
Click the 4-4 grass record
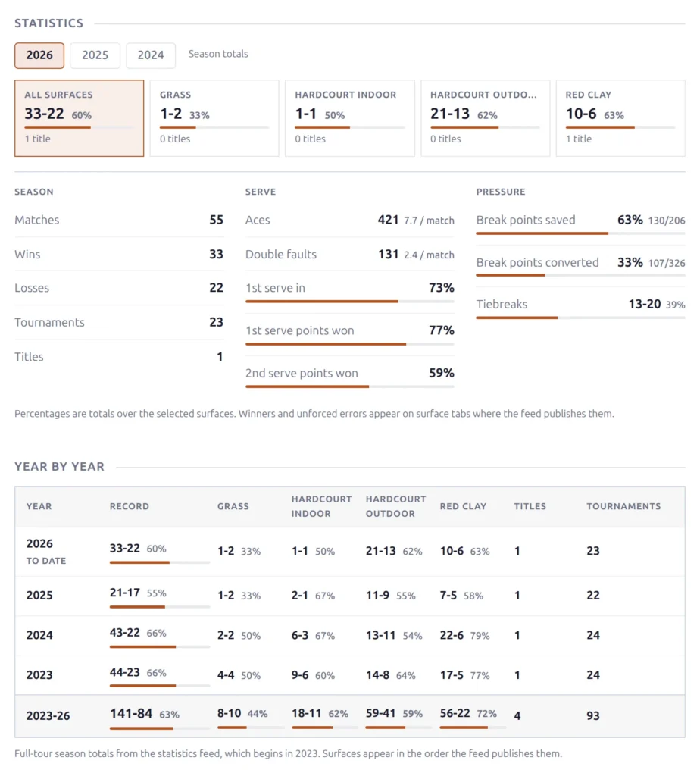pos(226,675)
